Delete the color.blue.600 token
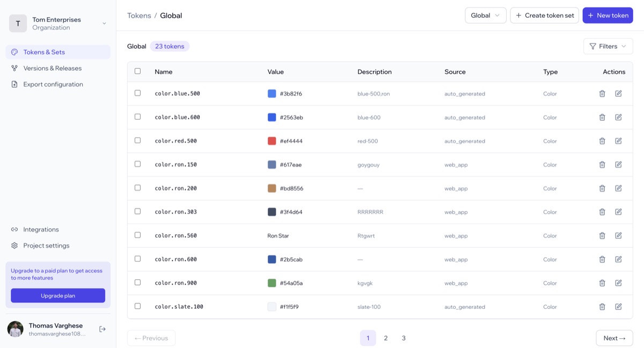The image size is (644, 348). point(602,117)
